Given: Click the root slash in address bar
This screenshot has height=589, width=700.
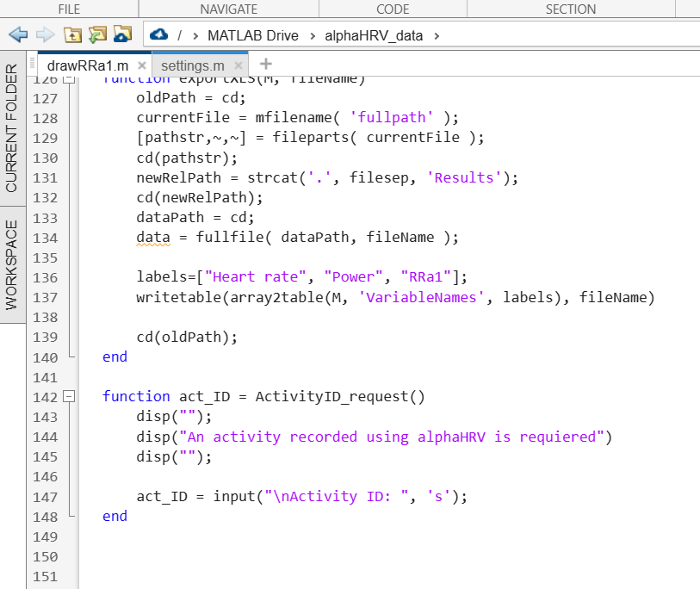Looking at the screenshot, I should coord(179,35).
